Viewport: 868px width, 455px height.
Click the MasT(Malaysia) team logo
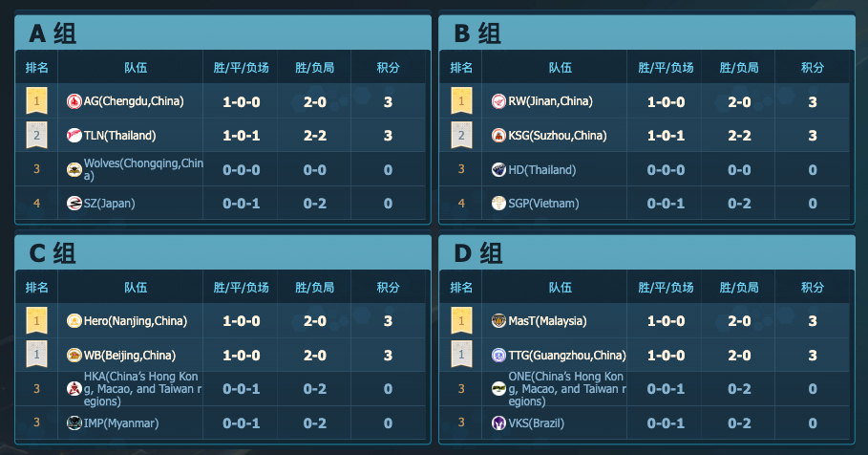pyautogui.click(x=498, y=321)
